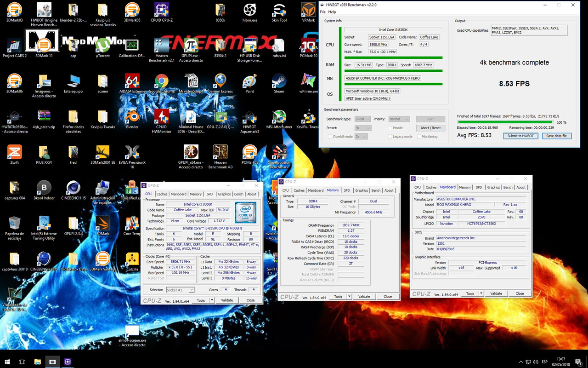
Task: Launch MSI Afterburner desktop icon
Action: 279,119
